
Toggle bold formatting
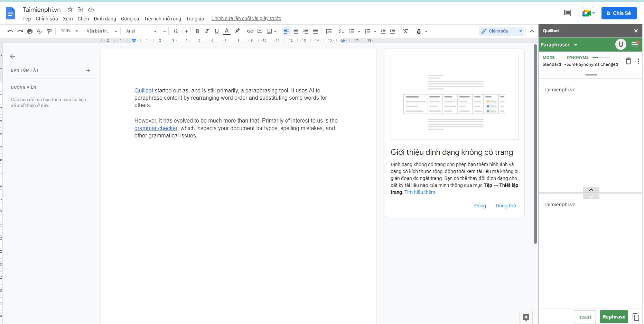point(197,31)
